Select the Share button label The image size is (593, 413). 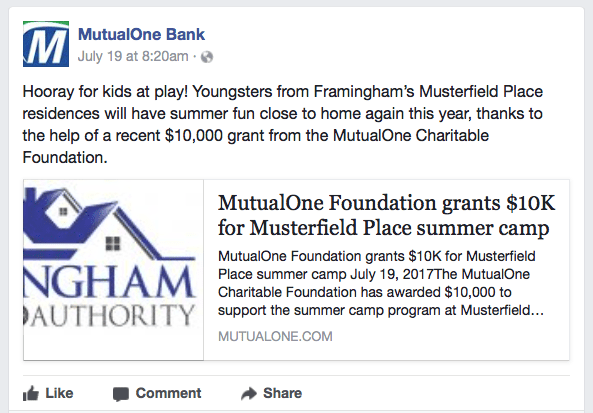click(283, 393)
